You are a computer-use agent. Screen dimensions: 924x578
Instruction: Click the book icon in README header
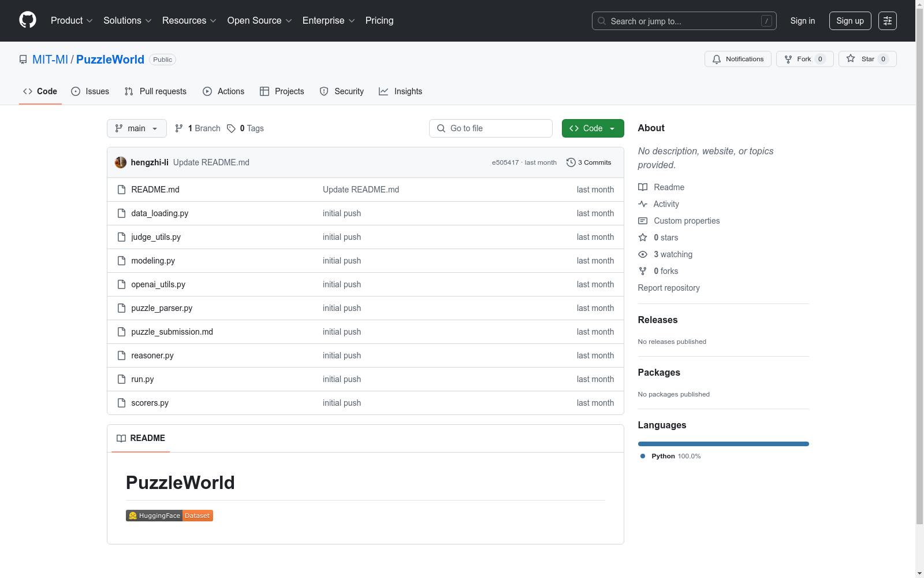tap(121, 438)
